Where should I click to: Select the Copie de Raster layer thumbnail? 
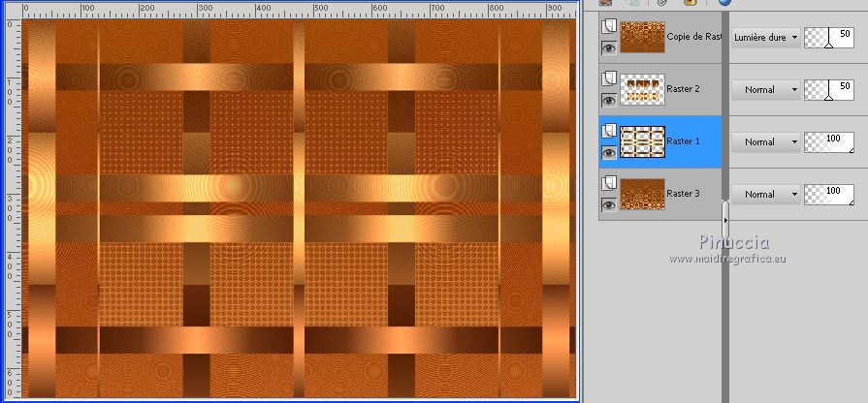[x=642, y=37]
